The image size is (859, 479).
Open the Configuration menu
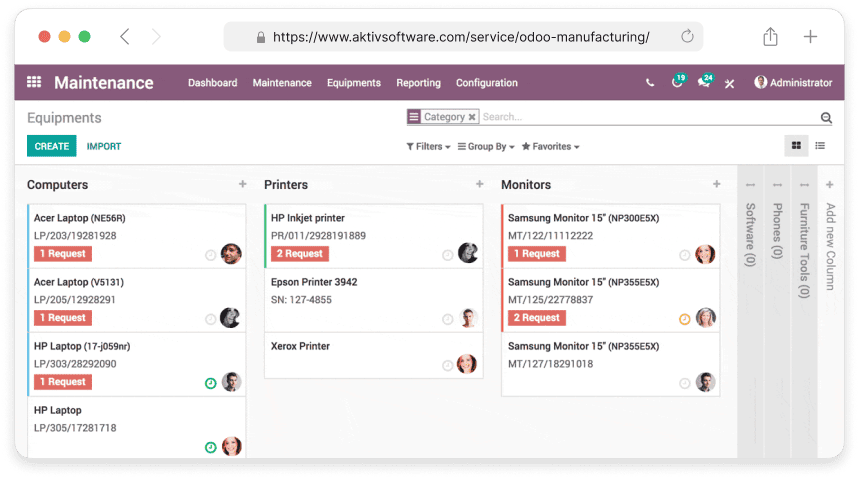click(487, 83)
